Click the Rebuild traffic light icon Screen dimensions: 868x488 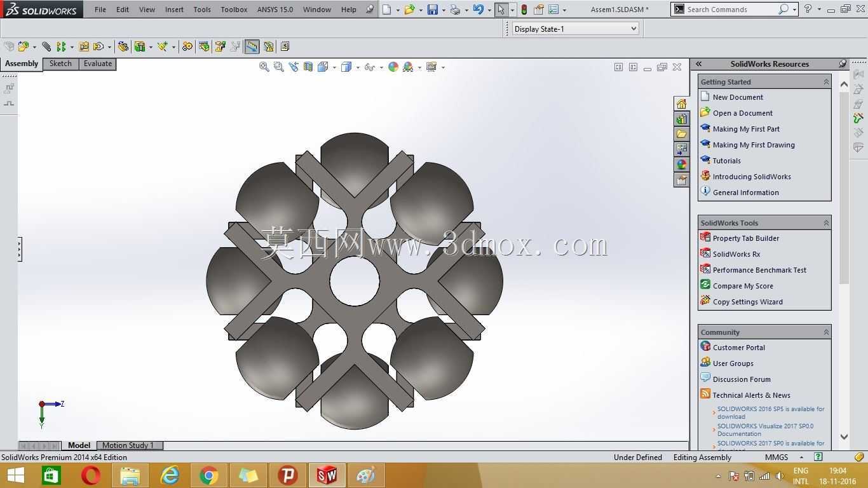point(524,10)
